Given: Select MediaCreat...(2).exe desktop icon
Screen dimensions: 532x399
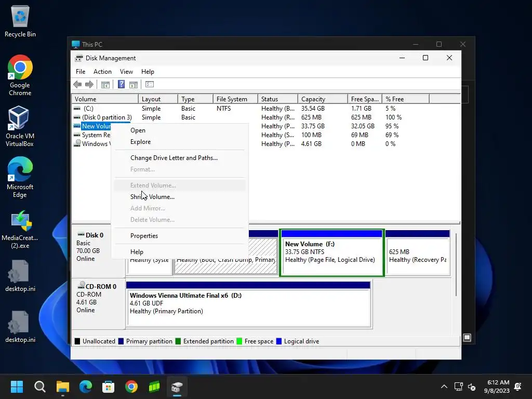Looking at the screenshot, I should pos(20,229).
